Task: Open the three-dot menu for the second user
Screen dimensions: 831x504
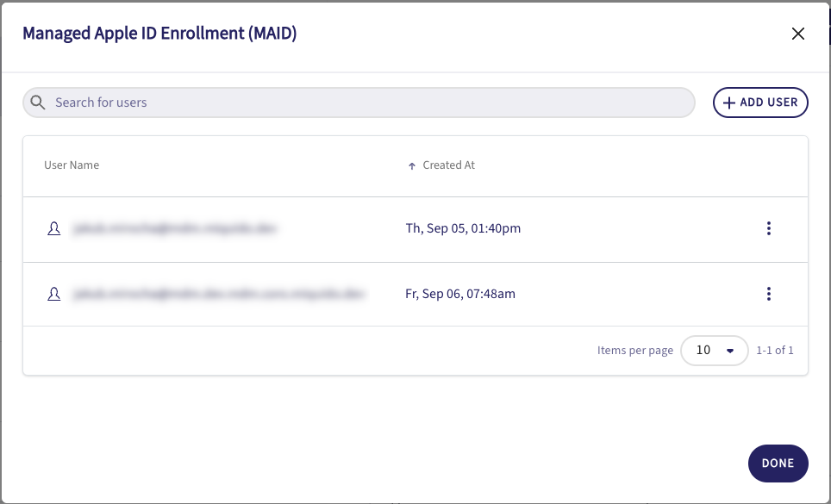Action: pyautogui.click(x=768, y=294)
